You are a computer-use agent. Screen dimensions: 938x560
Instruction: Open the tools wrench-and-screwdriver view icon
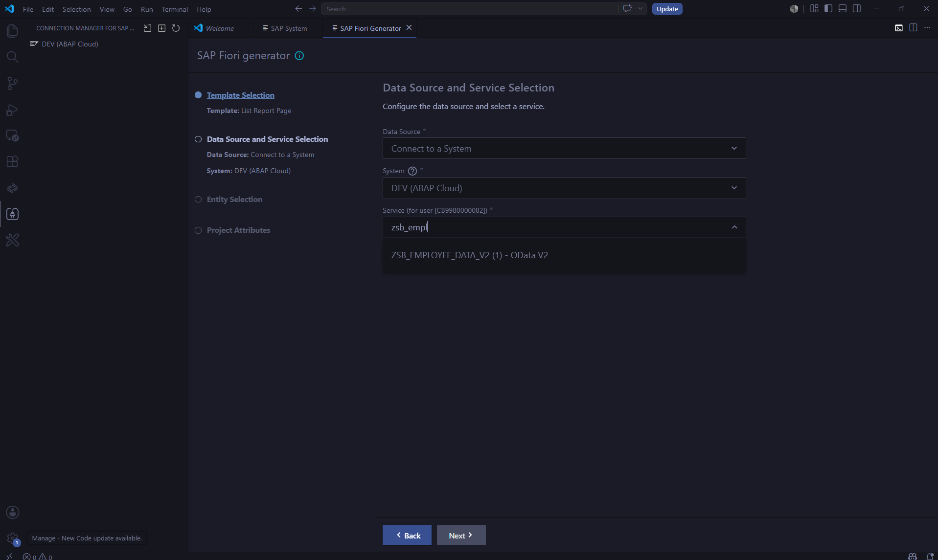pyautogui.click(x=12, y=240)
